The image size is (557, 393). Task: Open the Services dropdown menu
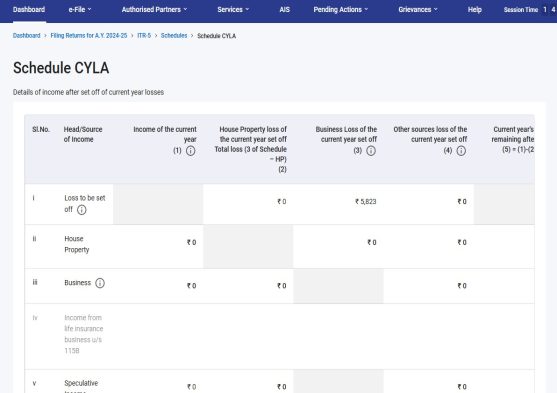coord(233,10)
